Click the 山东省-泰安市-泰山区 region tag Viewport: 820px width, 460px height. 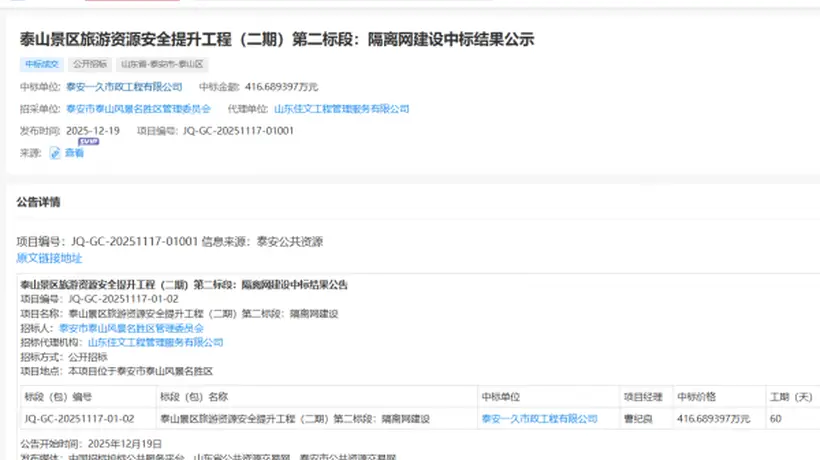pyautogui.click(x=162, y=64)
